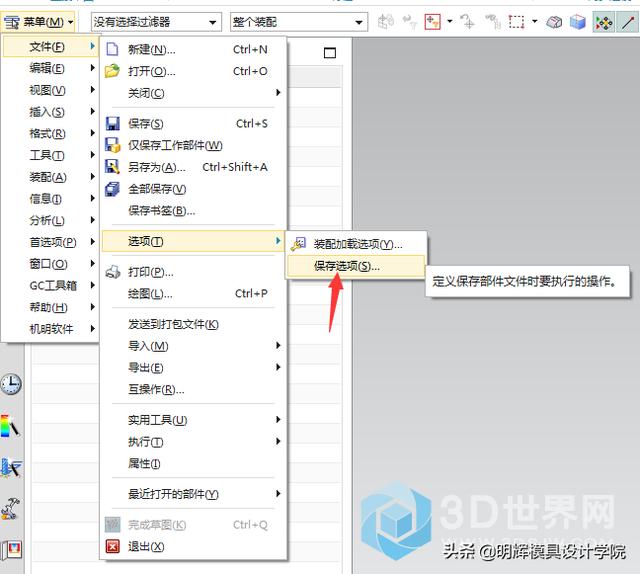Open the 格式(R) menu item
This screenshot has width=640, height=574.
51,133
